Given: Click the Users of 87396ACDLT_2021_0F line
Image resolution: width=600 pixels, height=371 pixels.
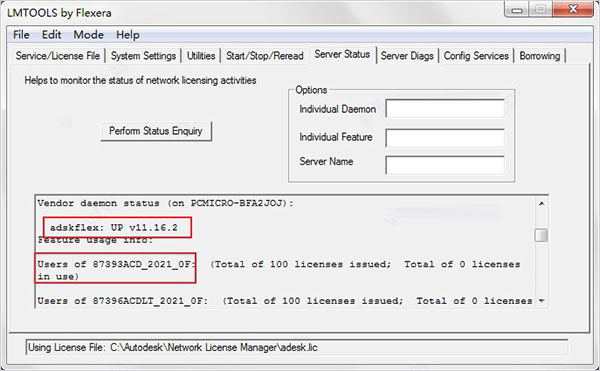Looking at the screenshot, I should click(x=285, y=301).
